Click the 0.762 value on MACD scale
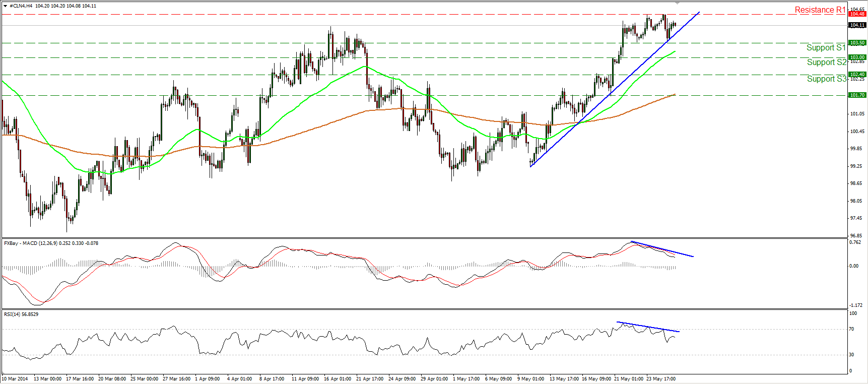Image resolution: width=868 pixels, height=384 pixels. [x=855, y=242]
